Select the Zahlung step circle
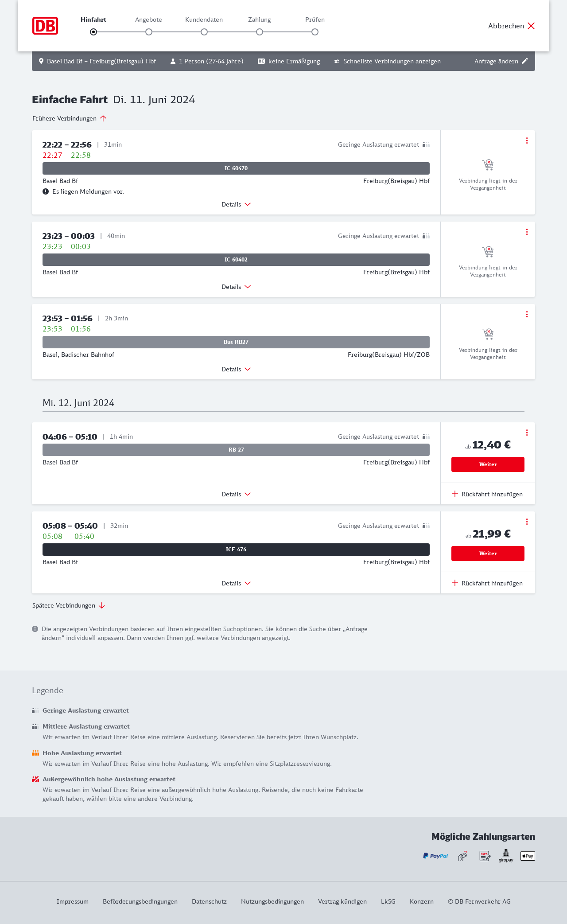The height and width of the screenshot is (924, 567). coord(260,32)
